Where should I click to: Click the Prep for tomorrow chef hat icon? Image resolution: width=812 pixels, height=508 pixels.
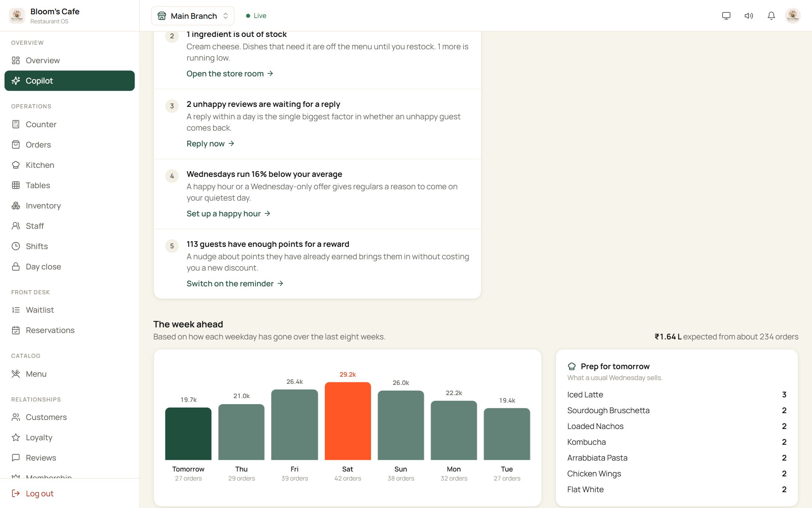click(572, 367)
